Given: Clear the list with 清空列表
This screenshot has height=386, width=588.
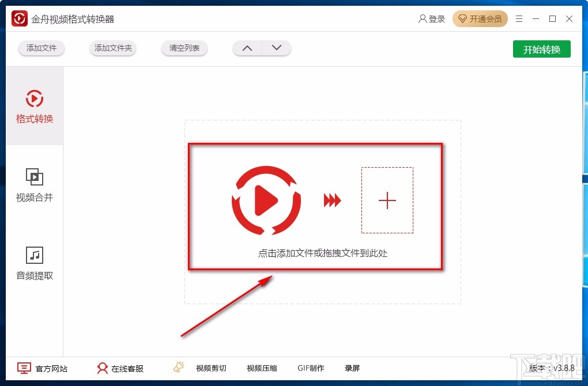Looking at the screenshot, I should pyautogui.click(x=184, y=48).
